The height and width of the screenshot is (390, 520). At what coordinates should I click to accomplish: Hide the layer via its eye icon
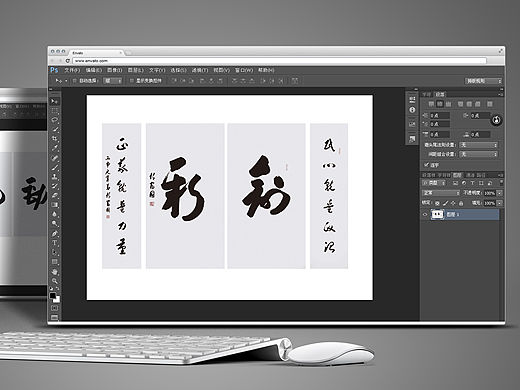tap(425, 214)
